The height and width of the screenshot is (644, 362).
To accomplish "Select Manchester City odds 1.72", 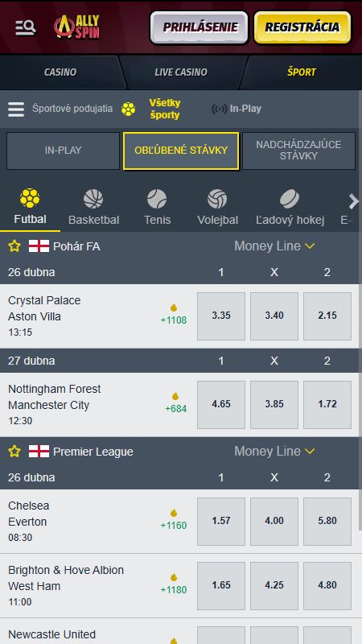I will pyautogui.click(x=327, y=404).
